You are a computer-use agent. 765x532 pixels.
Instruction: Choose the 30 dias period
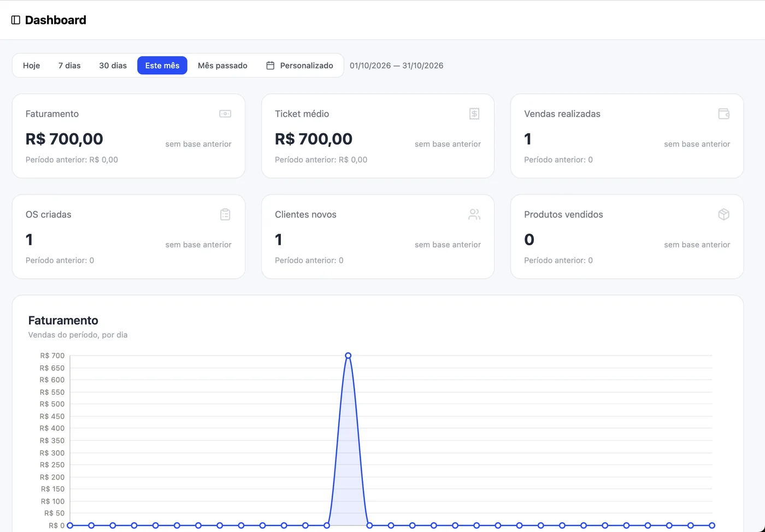[x=113, y=66]
